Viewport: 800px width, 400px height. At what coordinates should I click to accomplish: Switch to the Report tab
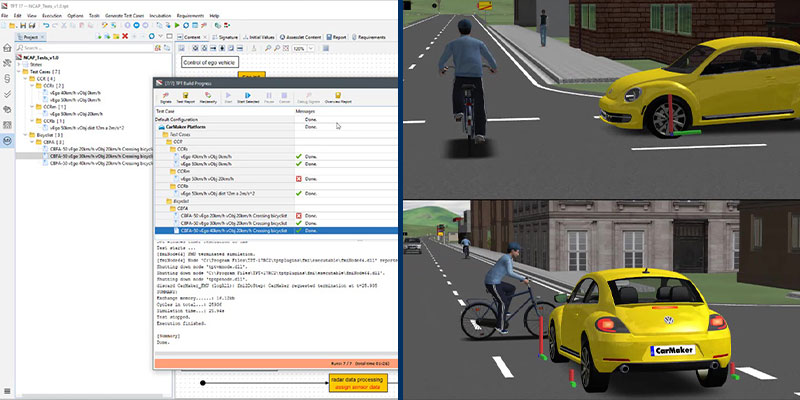(x=336, y=37)
